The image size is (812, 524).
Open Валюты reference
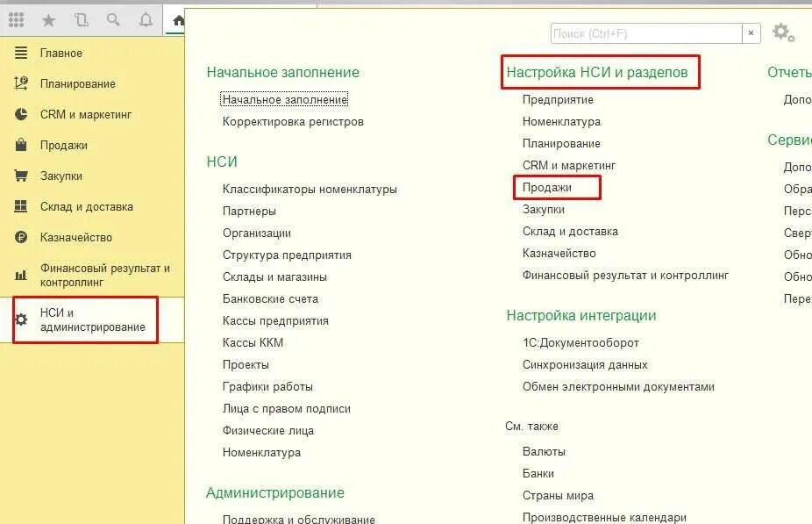544,451
